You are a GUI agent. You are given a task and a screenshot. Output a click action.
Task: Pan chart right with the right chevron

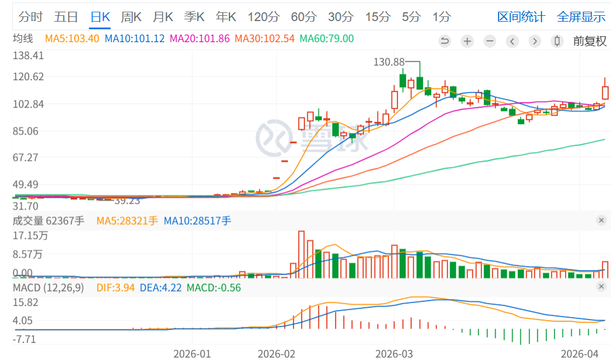pyautogui.click(x=535, y=41)
